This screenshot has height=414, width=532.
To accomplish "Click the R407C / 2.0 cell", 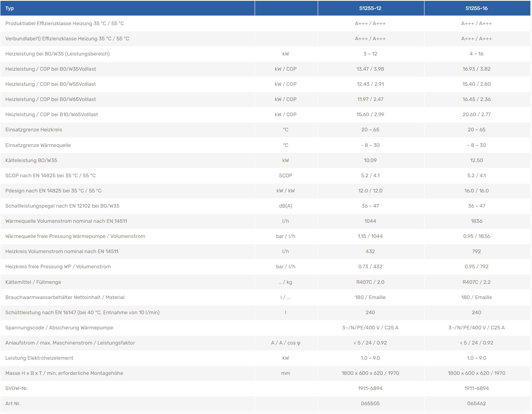I will point(370,282).
